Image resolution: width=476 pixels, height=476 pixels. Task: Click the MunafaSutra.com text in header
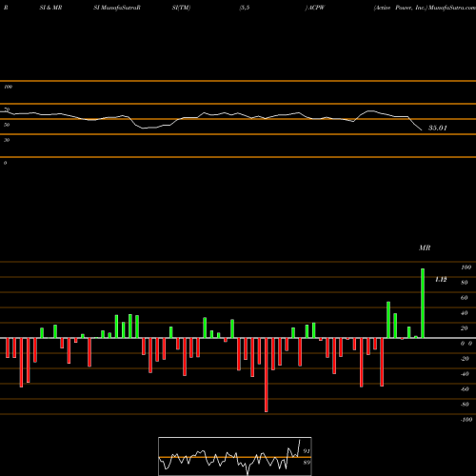(452, 8)
